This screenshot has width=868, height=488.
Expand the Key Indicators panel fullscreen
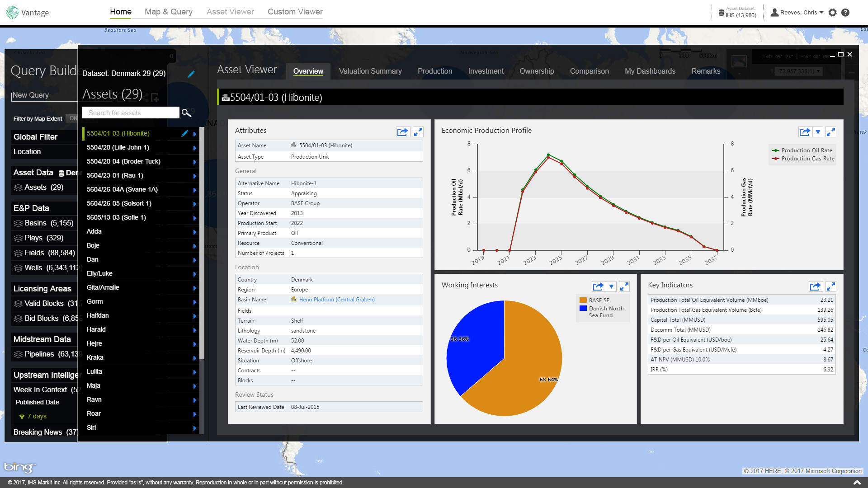[x=831, y=286]
